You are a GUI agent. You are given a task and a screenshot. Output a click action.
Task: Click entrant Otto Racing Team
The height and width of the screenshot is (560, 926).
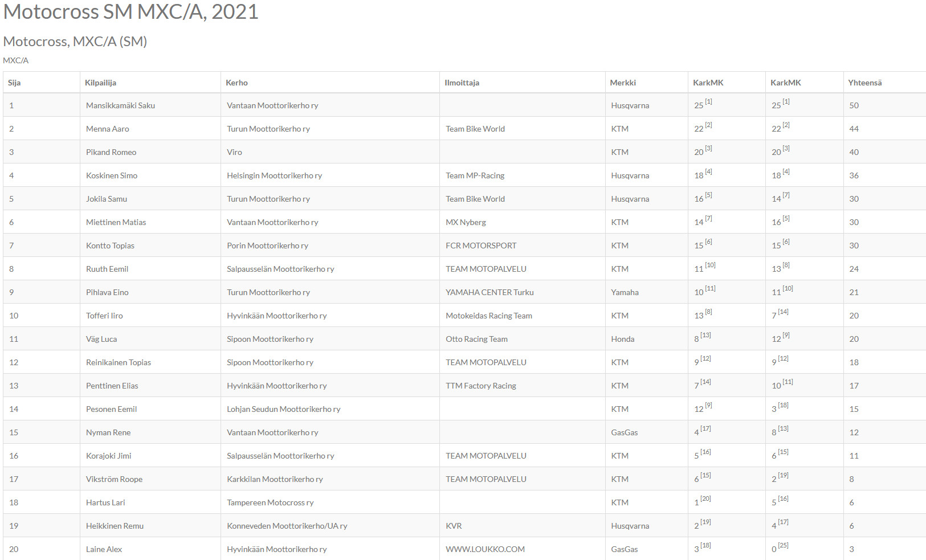pyautogui.click(x=476, y=339)
